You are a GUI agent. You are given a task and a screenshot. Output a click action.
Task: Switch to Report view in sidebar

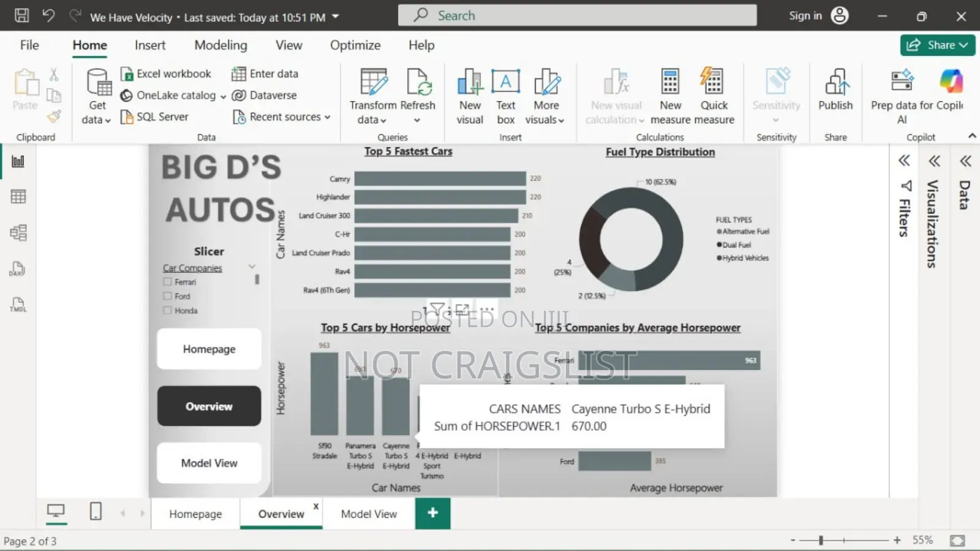(x=18, y=161)
